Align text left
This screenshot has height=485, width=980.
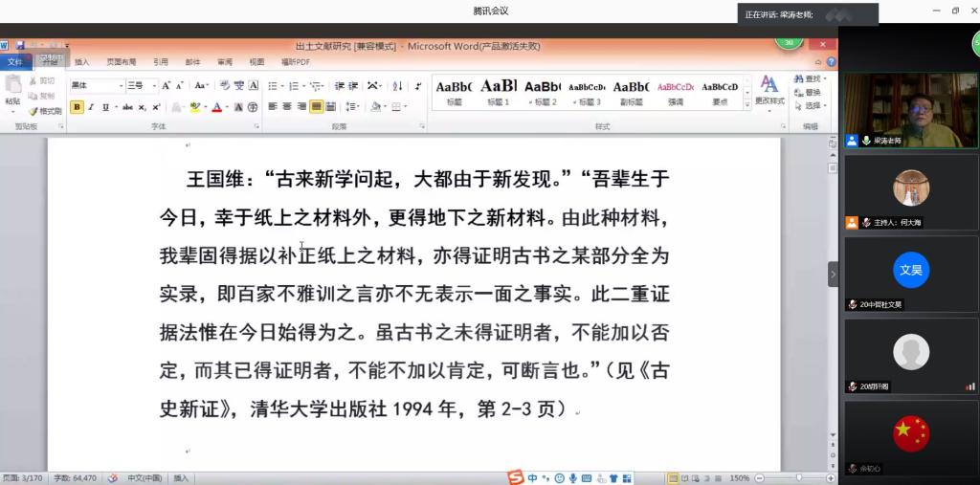pyautogui.click(x=273, y=107)
